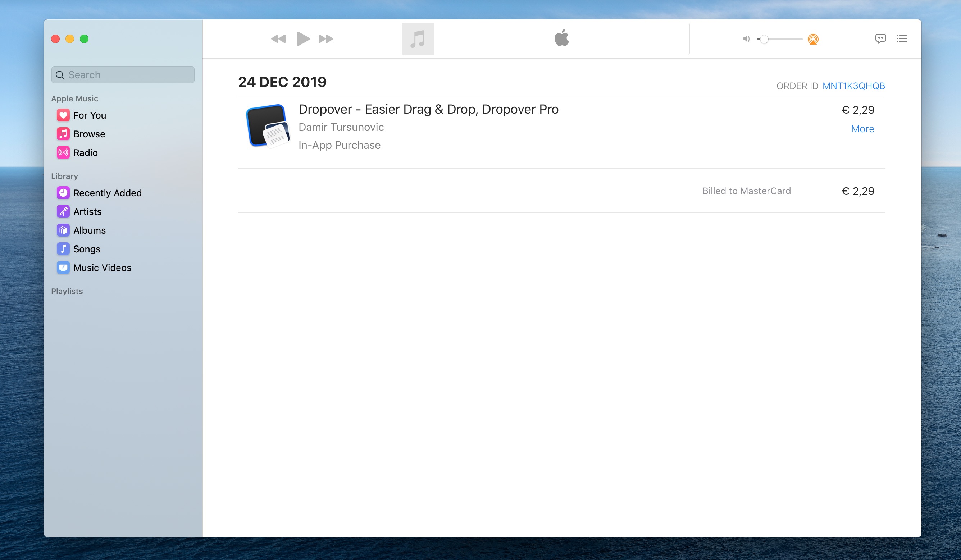This screenshot has width=961, height=560.
Task: Open order ID MNT1K3QHQB link
Action: click(853, 86)
